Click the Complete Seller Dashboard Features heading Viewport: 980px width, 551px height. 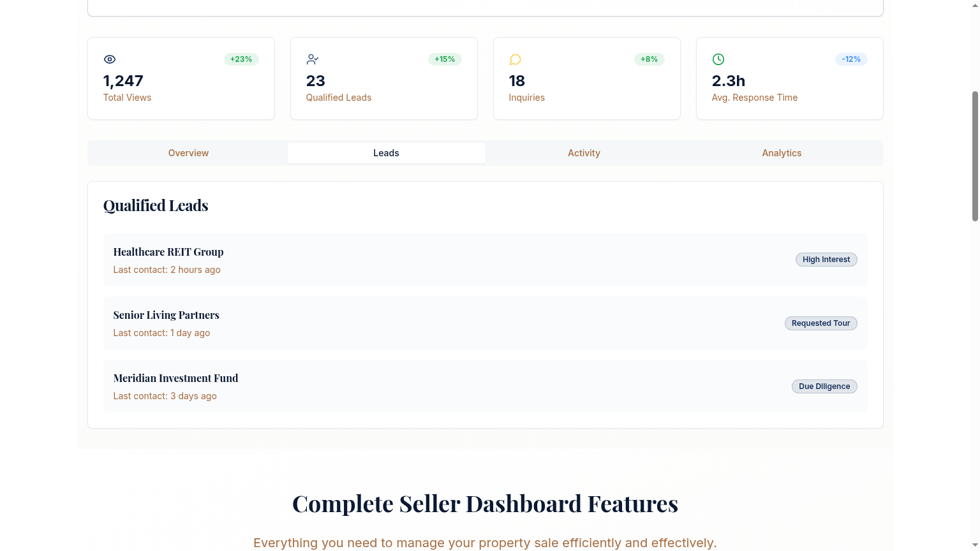(485, 504)
